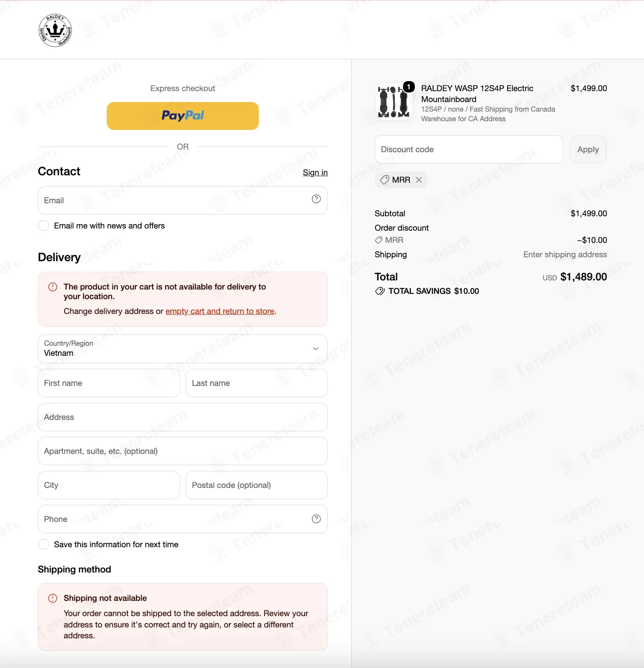Viewport: 644px width, 668px height.
Task: Click the item quantity badge on product
Action: point(409,87)
